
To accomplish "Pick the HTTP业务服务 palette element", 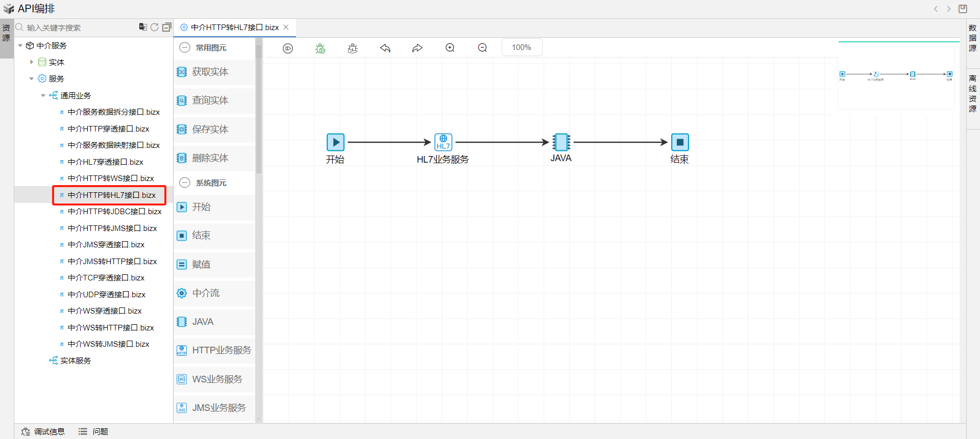I will (221, 350).
